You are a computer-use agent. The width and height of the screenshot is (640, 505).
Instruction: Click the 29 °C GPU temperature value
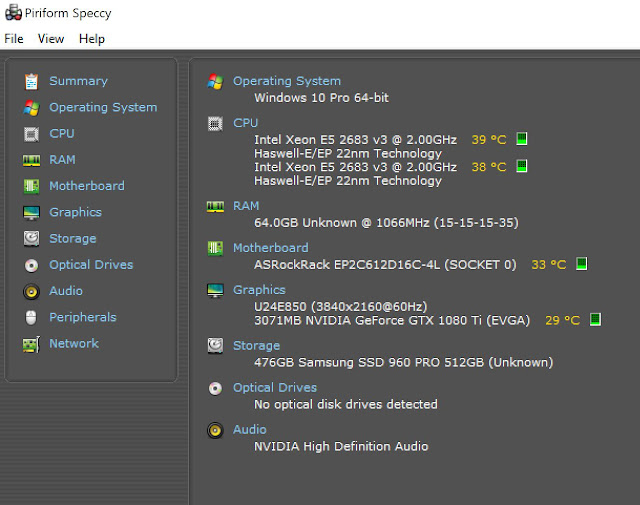pos(562,320)
